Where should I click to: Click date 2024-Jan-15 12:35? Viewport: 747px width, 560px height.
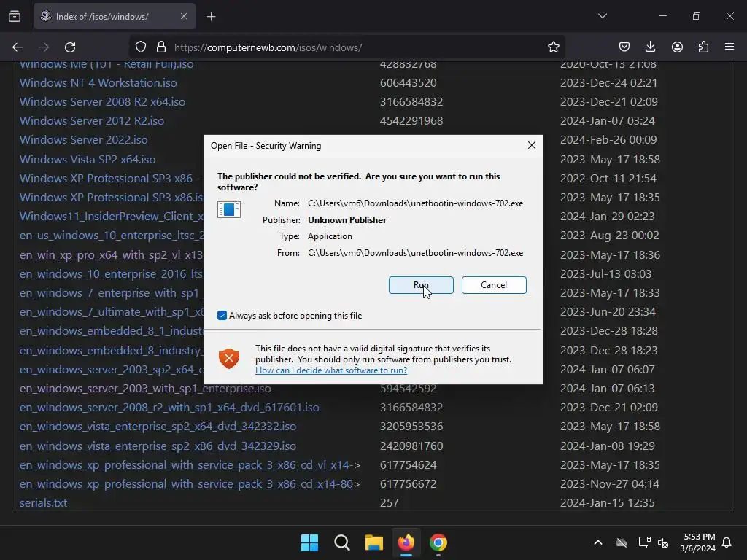point(608,503)
